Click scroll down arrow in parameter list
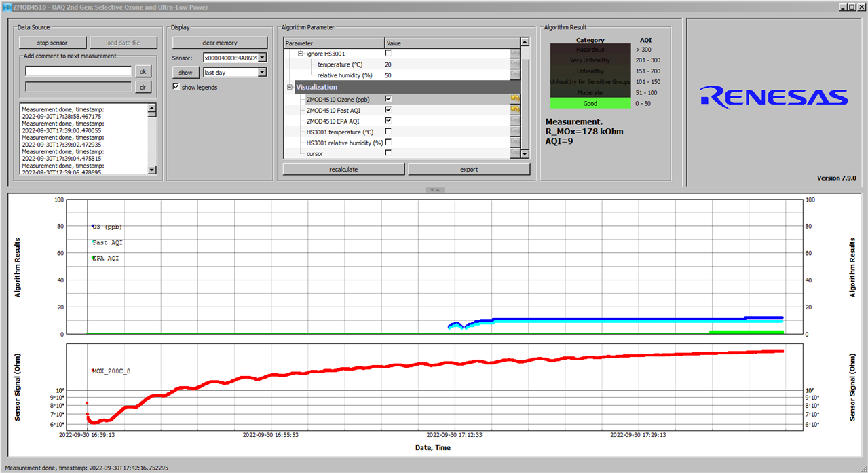Image resolution: width=868 pixels, height=473 pixels. point(524,154)
